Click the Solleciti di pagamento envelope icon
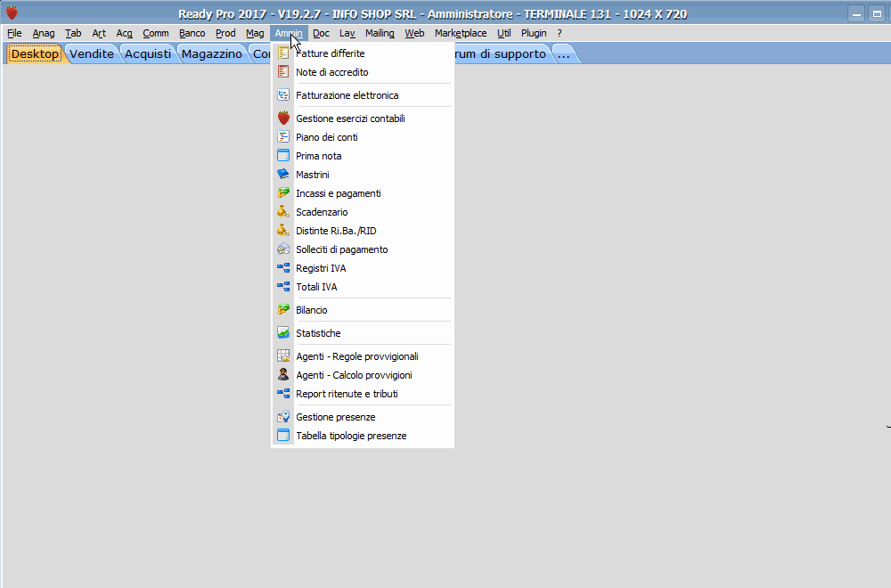Image resolution: width=891 pixels, height=588 pixels. (283, 249)
